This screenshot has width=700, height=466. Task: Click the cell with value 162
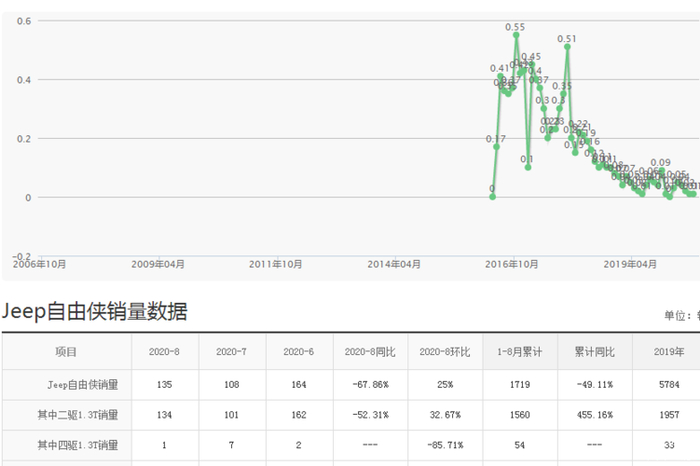pyautogui.click(x=299, y=415)
